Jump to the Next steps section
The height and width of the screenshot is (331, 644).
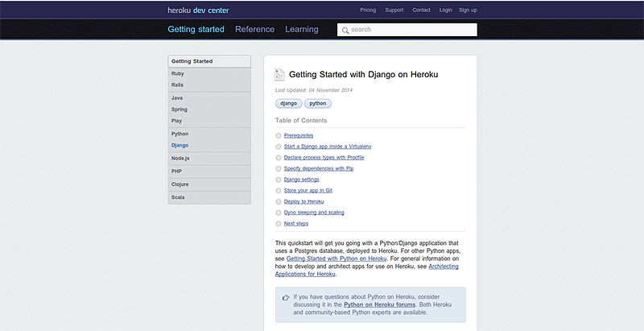coord(296,224)
